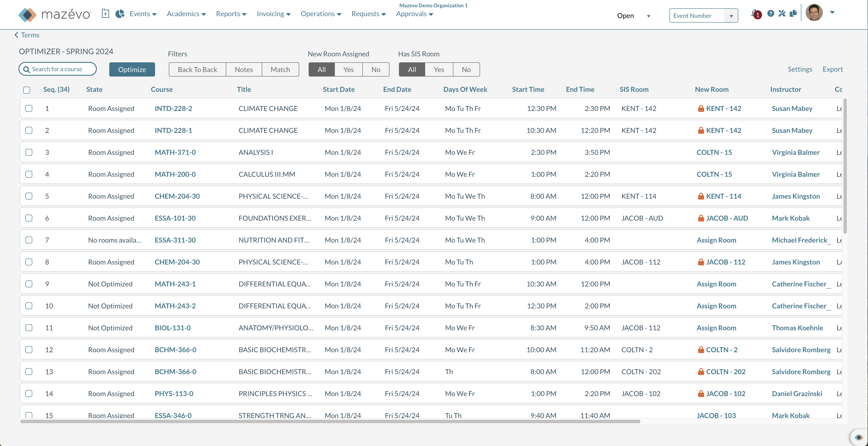Check the checkbox for row 5 CHEM-204-30
Viewport: 868px width, 446px height.
[x=29, y=196]
